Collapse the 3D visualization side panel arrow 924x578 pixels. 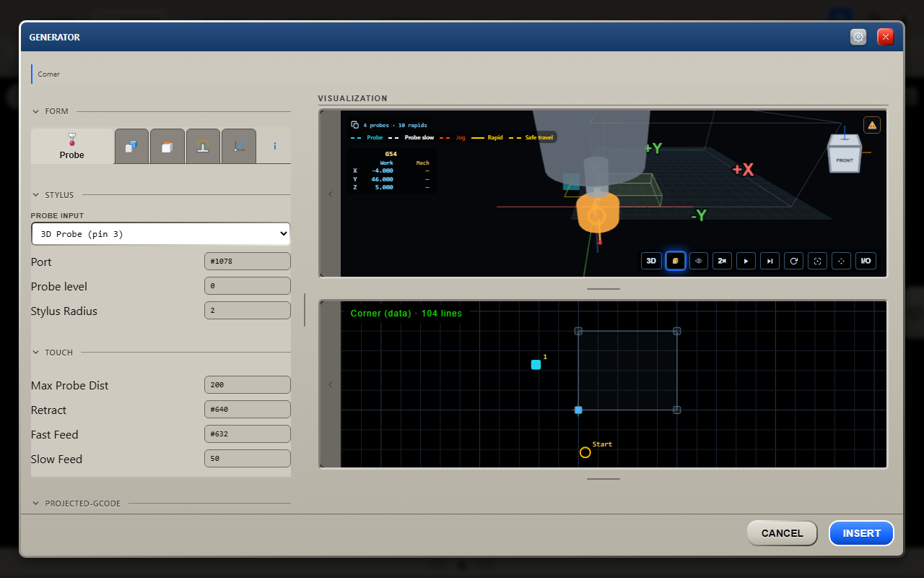click(x=331, y=194)
